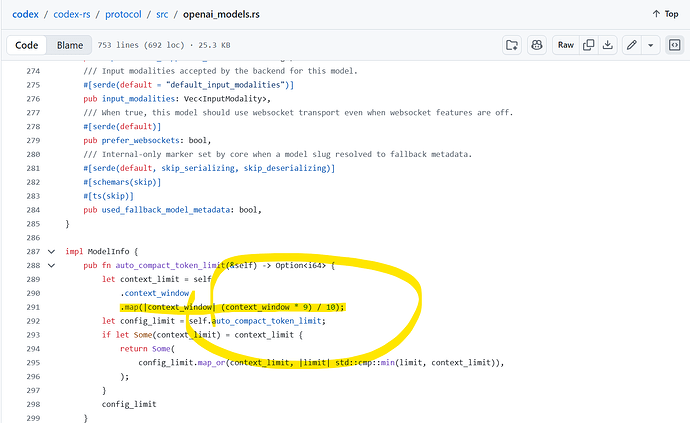Switch to the Code view
The image size is (690, 423).
point(26,45)
